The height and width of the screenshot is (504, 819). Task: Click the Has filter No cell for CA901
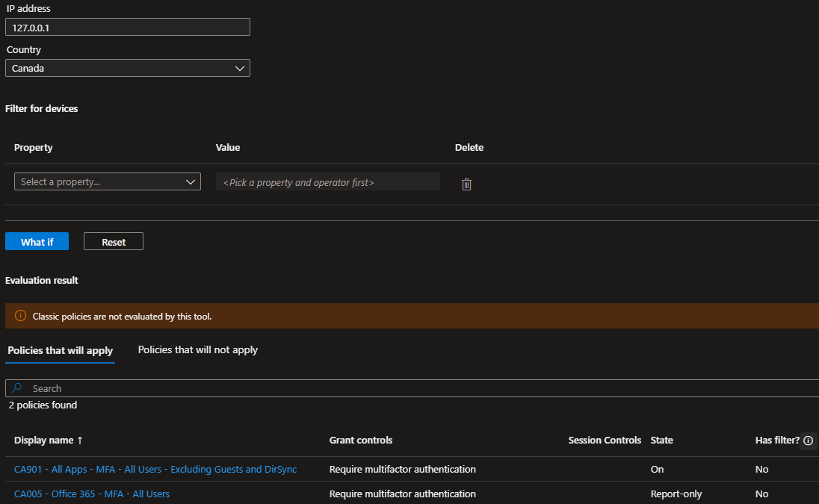(761, 469)
